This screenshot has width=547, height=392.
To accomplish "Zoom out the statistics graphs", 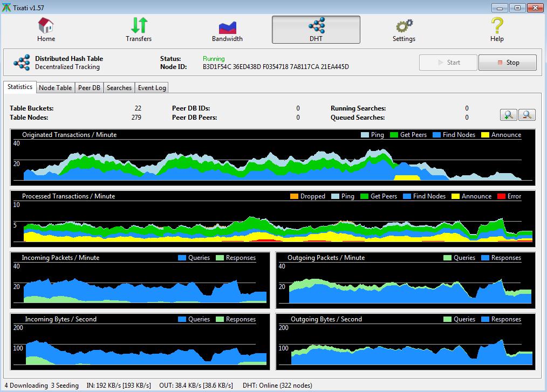I will pyautogui.click(x=527, y=114).
